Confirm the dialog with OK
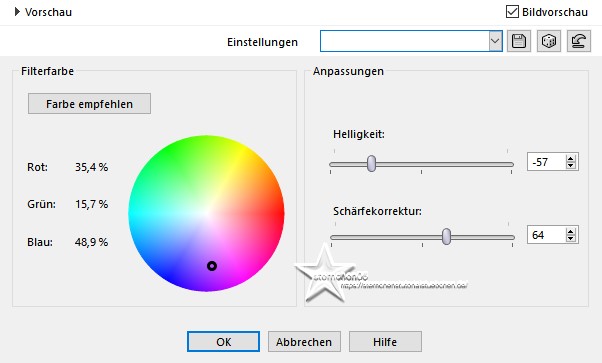The image size is (602, 363). [x=223, y=341]
